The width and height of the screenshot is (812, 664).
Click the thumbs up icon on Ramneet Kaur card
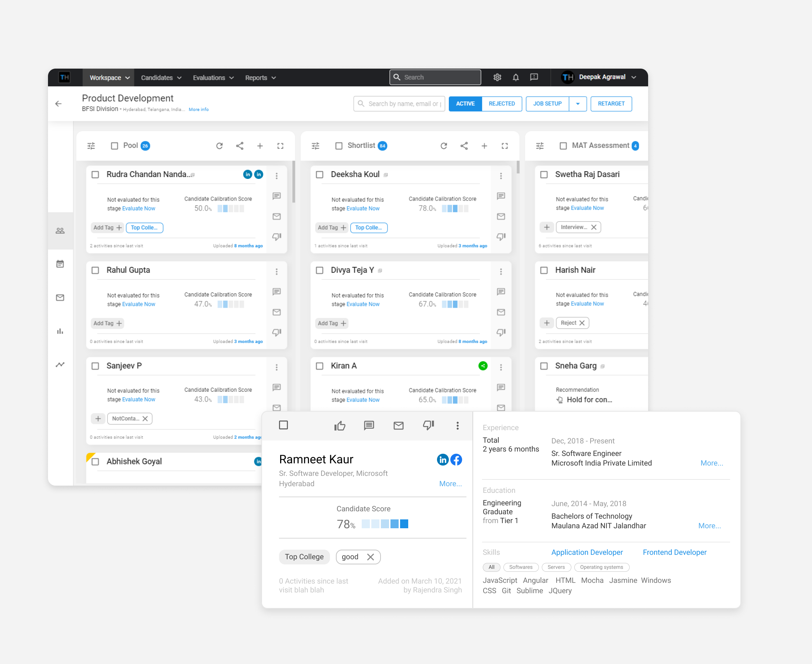(340, 426)
